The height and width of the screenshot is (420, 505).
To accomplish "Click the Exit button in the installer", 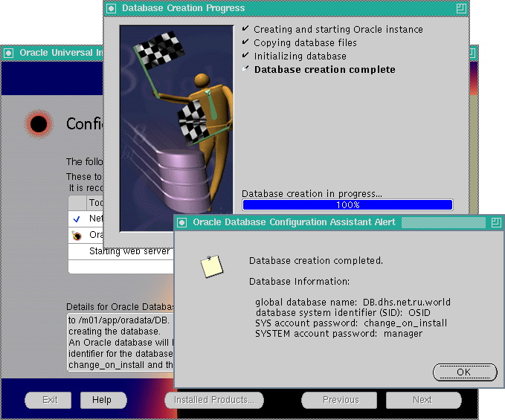I will [50, 400].
